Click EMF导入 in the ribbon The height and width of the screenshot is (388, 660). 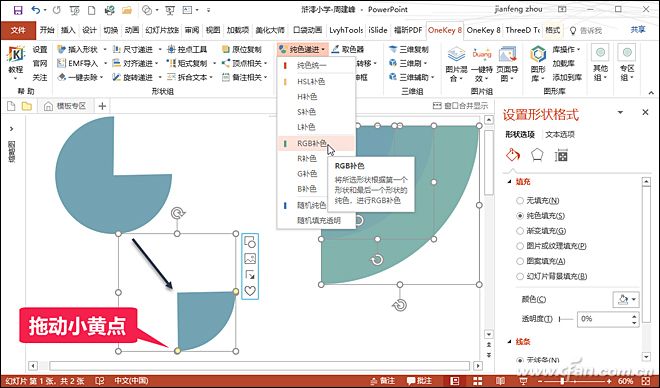(x=78, y=64)
